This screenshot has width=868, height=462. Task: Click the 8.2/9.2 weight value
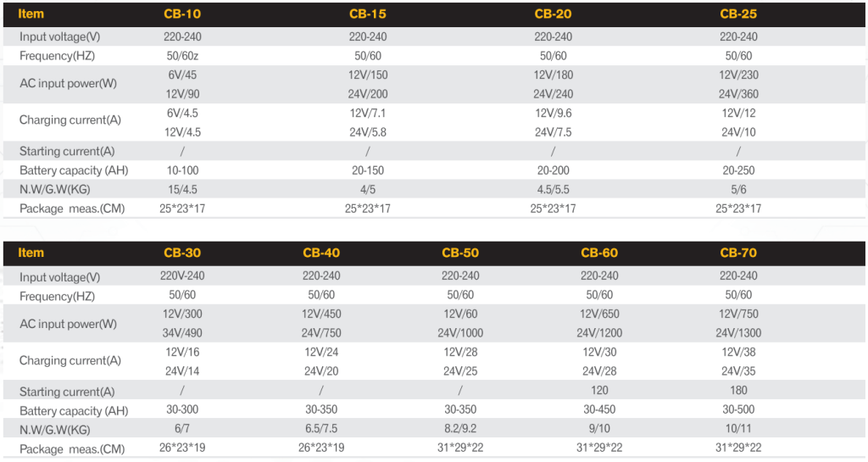coord(460,429)
